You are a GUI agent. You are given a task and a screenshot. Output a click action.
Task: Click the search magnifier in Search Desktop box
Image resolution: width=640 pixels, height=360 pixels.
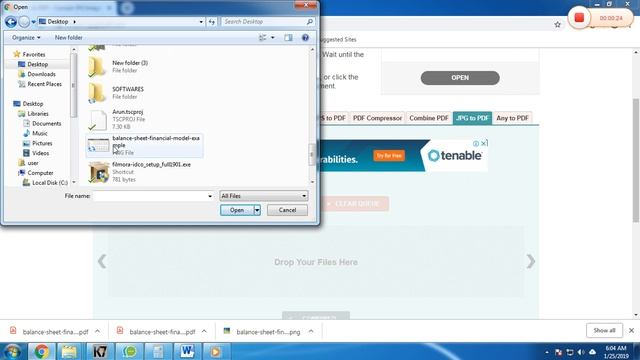[x=309, y=22]
